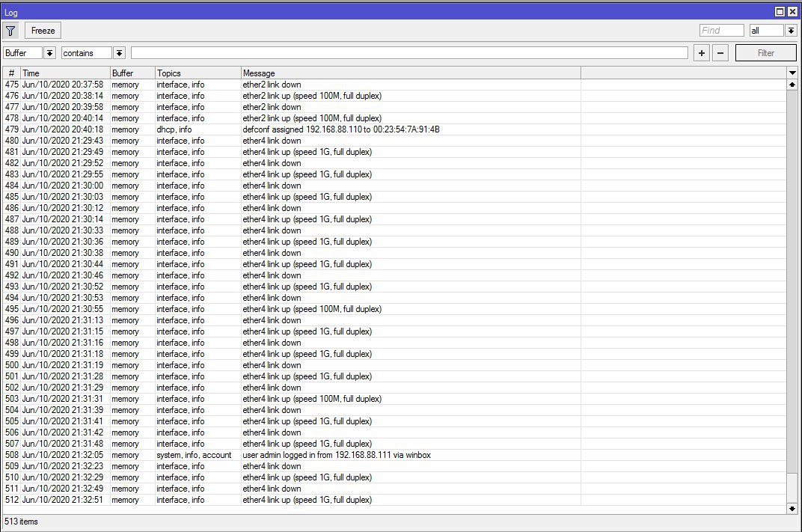
Task: Click the scrollbar down arrow
Action: pos(792,509)
